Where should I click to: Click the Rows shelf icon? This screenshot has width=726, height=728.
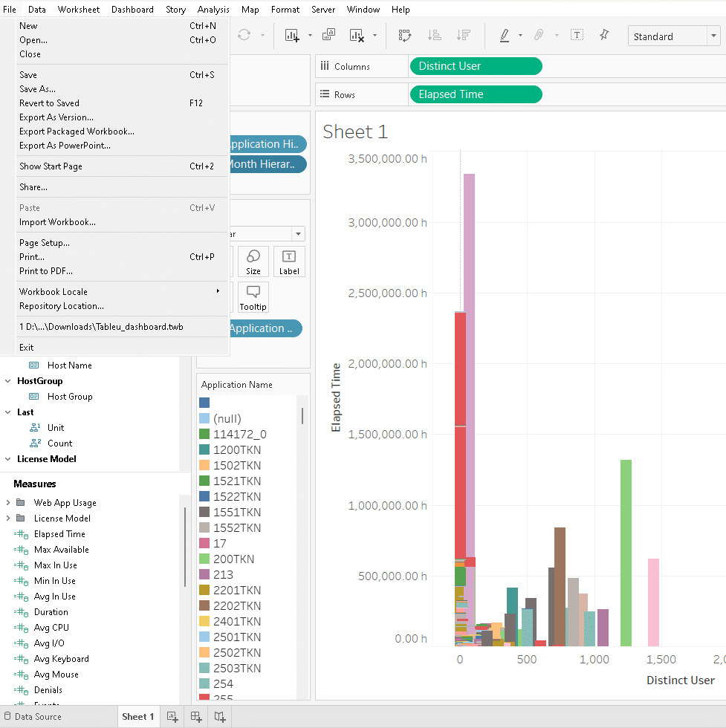325,94
